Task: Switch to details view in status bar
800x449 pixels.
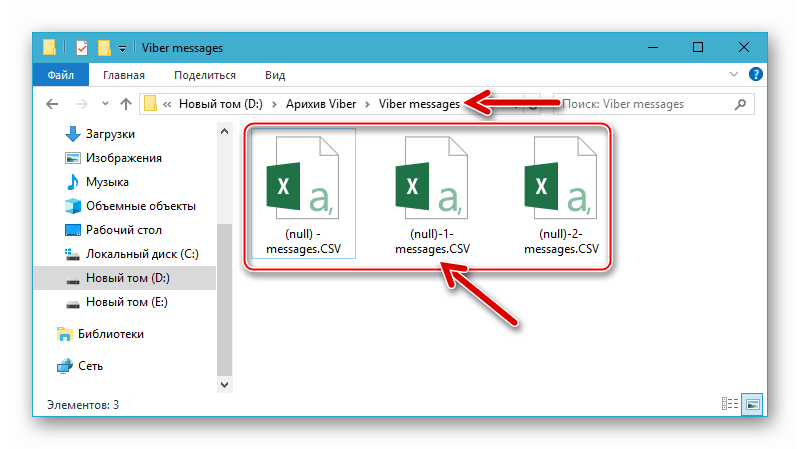Action: pos(730,404)
